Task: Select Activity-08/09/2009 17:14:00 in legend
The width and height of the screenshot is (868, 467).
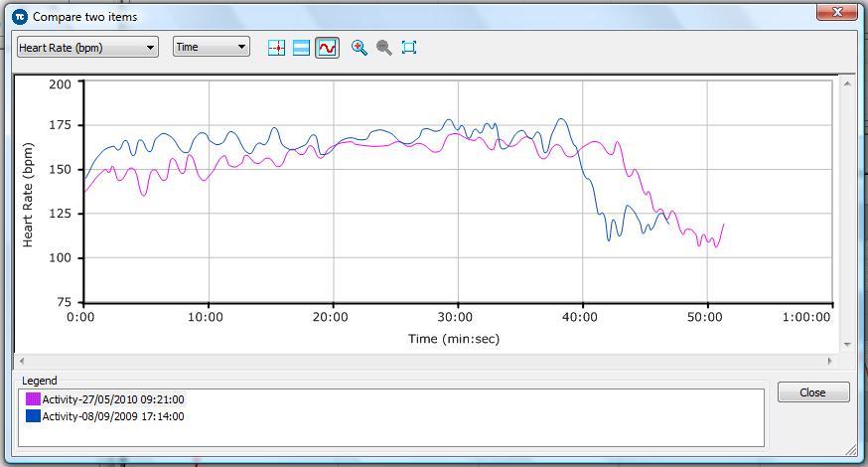Action: [112, 416]
